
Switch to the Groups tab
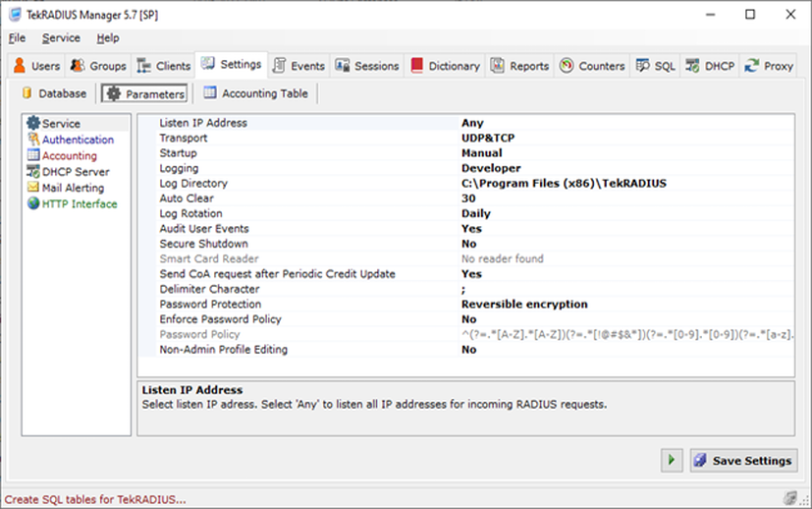coord(98,66)
